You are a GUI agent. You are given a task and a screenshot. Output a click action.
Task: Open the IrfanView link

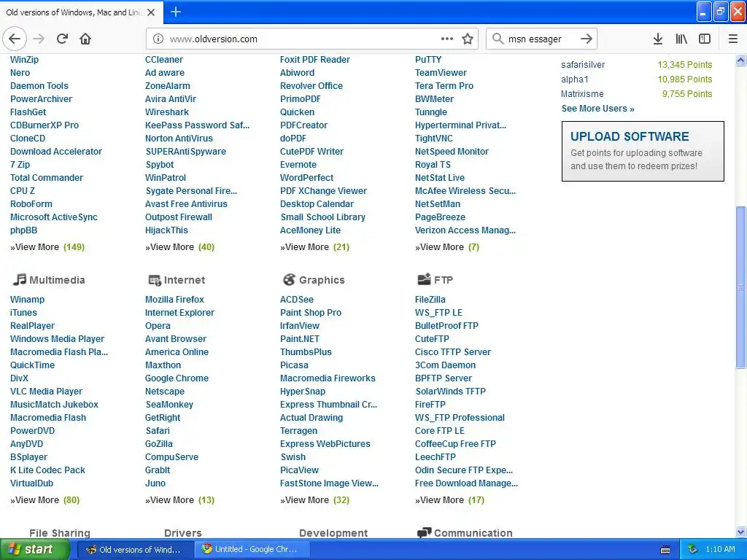(x=300, y=326)
